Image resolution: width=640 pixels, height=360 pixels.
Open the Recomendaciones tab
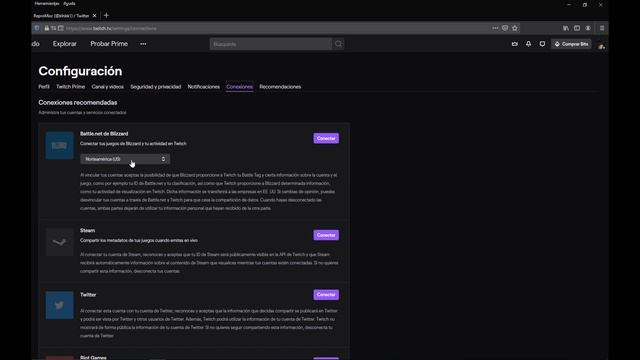pyautogui.click(x=280, y=87)
